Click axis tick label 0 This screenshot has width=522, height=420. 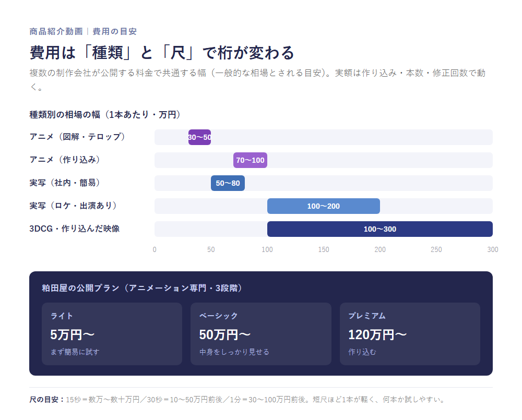click(155, 249)
